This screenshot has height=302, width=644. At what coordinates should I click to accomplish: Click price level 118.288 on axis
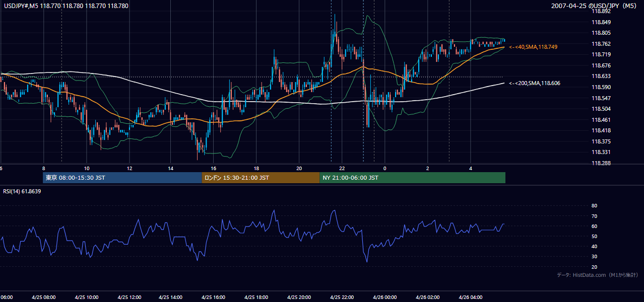click(x=601, y=163)
